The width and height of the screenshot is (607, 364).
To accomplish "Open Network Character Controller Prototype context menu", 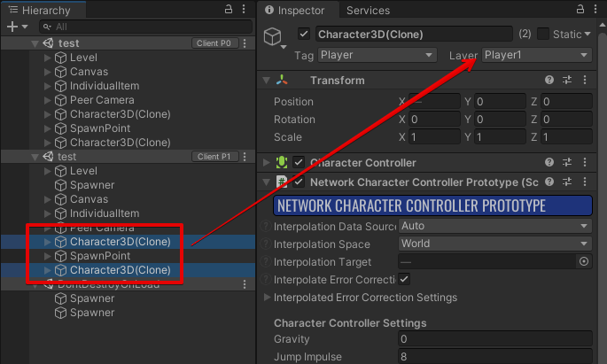I will pyautogui.click(x=585, y=182).
